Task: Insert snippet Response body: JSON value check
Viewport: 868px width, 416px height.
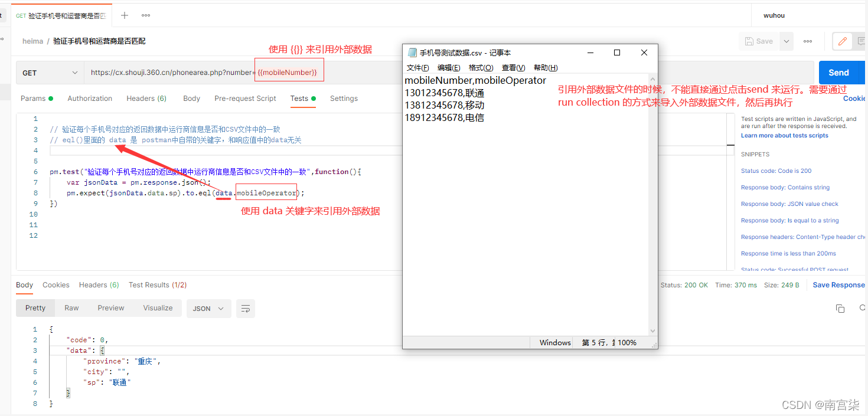Action: 789,204
